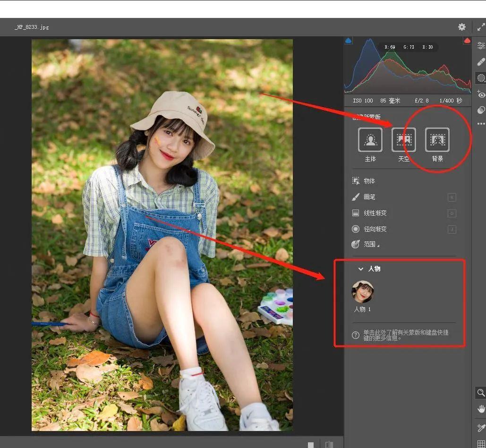Select the Healing tool in the right toolbar
Image resolution: width=486 pixels, height=448 pixels.
pos(481,61)
